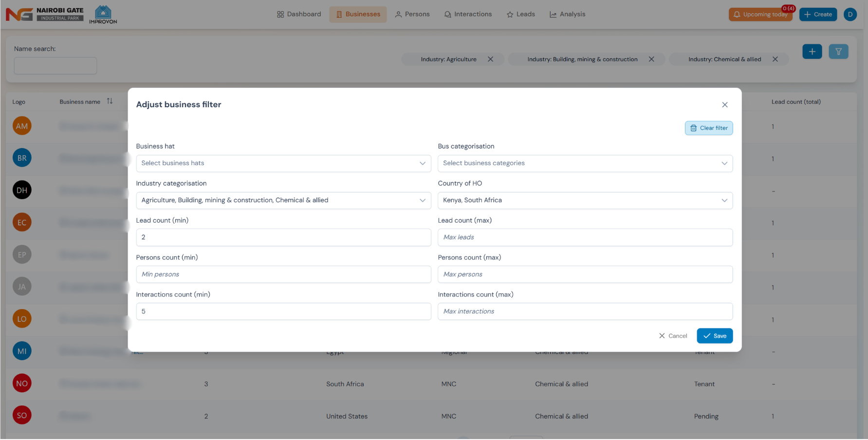Click the Nairobi Gate Industrial Park logo
This screenshot has width=868, height=440.
click(45, 14)
